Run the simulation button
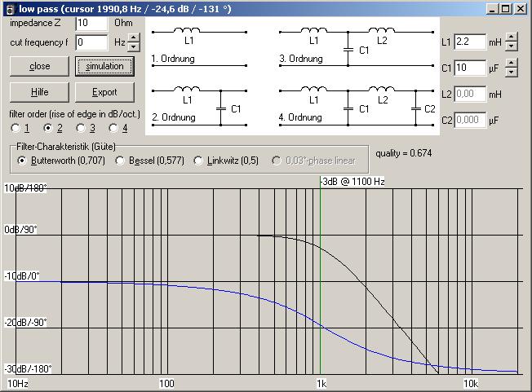The image size is (532, 392). tap(104, 66)
